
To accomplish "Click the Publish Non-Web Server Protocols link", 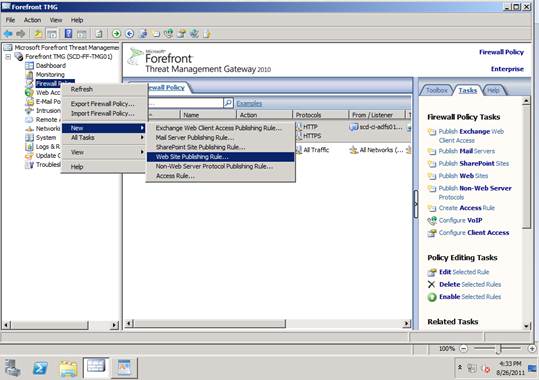I will click(x=475, y=193).
